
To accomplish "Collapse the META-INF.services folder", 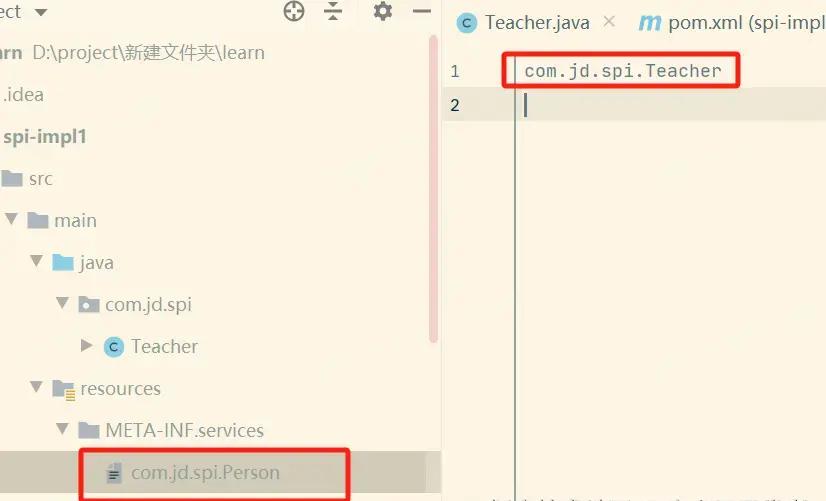I will pos(62,429).
